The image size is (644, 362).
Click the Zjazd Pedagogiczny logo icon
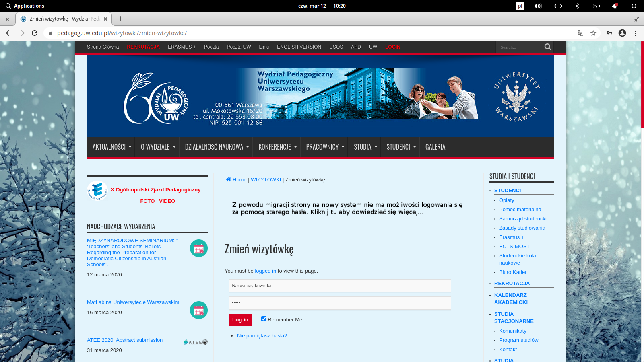click(97, 191)
